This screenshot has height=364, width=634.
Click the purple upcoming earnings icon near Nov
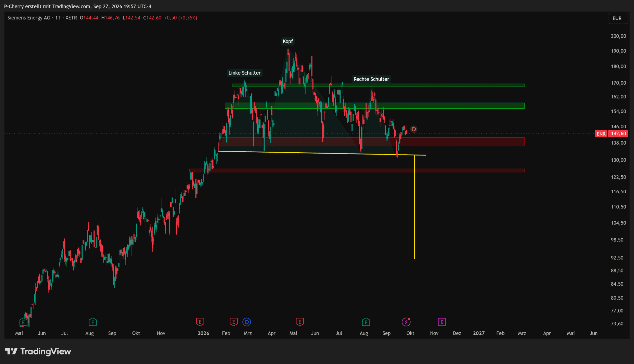pyautogui.click(x=442, y=322)
